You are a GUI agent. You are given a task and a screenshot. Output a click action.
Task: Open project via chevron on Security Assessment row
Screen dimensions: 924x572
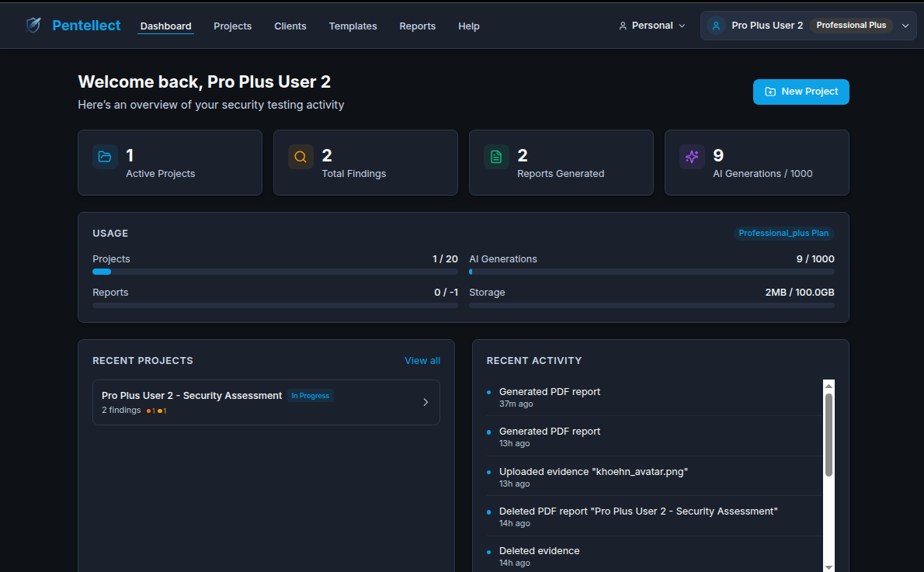(426, 402)
